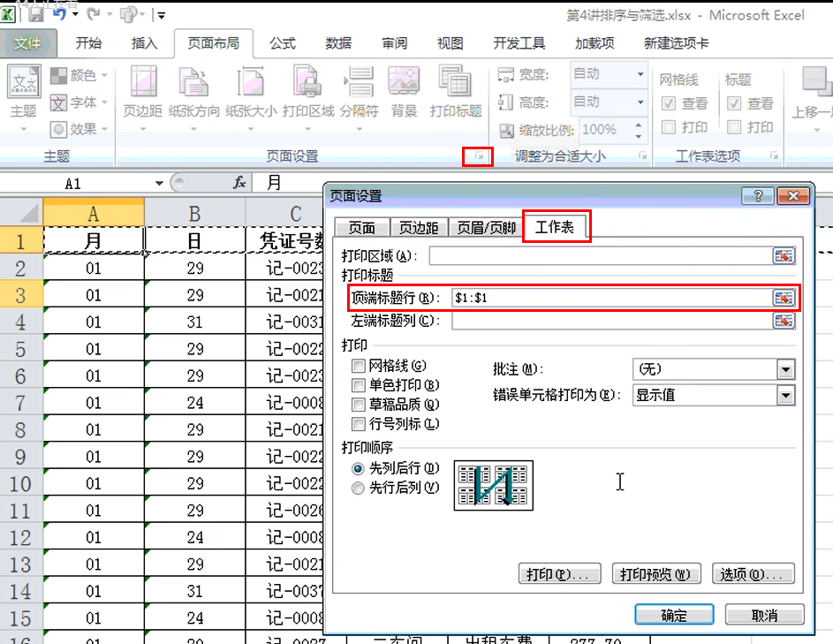Tick the 单色打印 checkbox
The image size is (833, 644).
359,385
